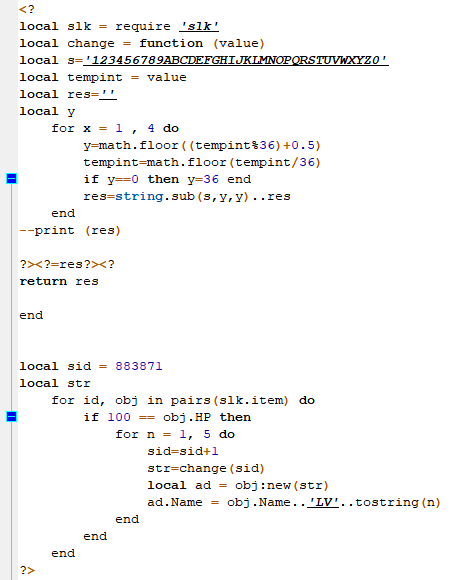Click the number 883871 in sid assignment
Screen dimensions: 476x580
(x=139, y=366)
